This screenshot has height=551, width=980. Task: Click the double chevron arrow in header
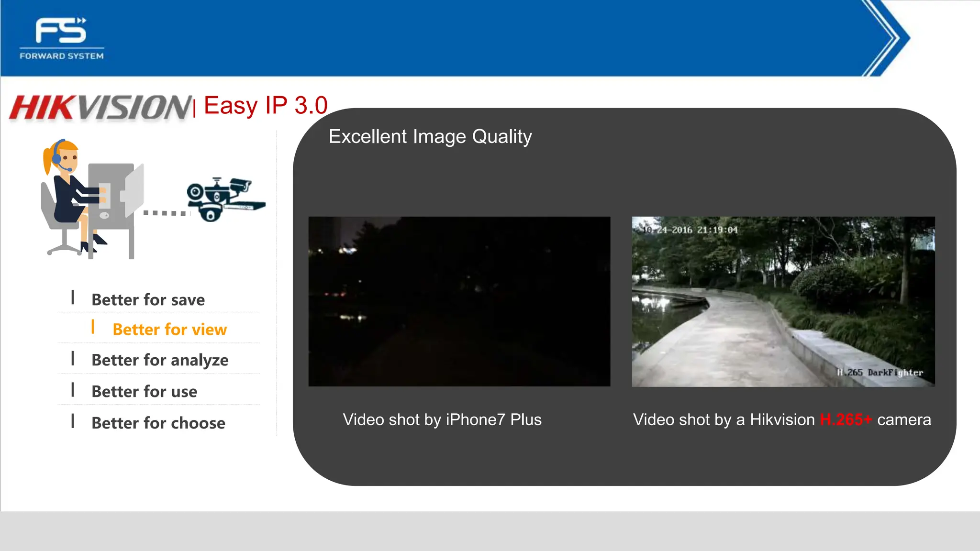(x=886, y=38)
